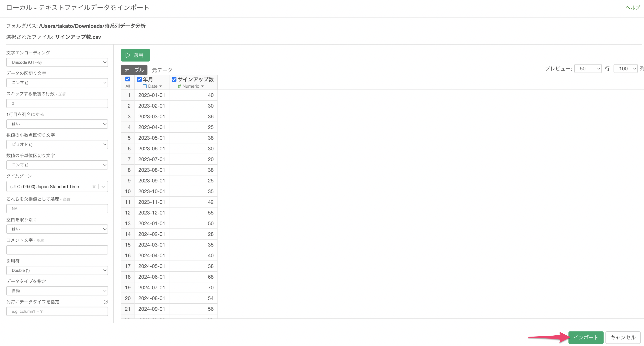Screen dimensions: 644x346
Task: Clear the timezone with the X icon
Action: [94, 187]
